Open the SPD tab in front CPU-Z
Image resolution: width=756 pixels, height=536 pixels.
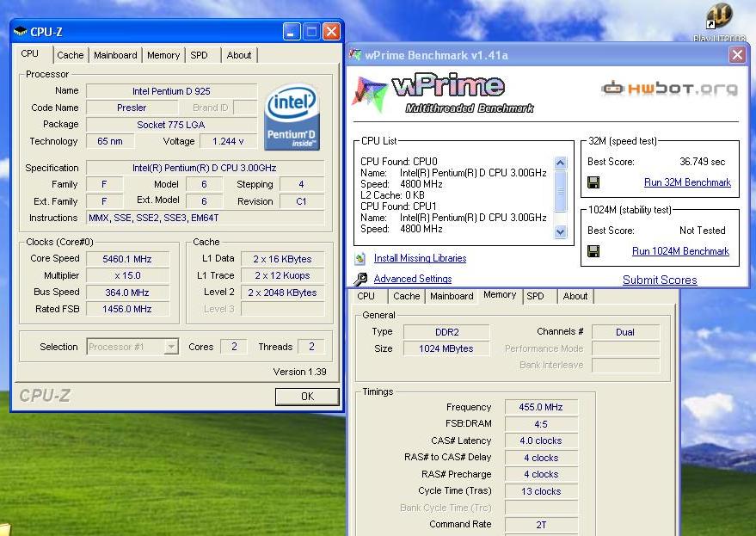[200, 55]
